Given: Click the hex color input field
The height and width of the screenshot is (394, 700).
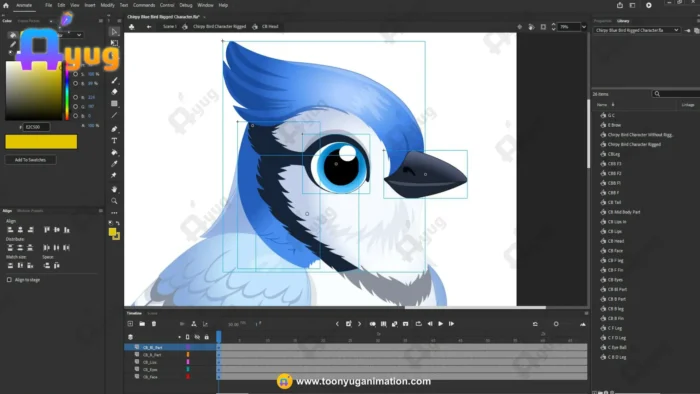Looking at the screenshot, I should (36, 127).
